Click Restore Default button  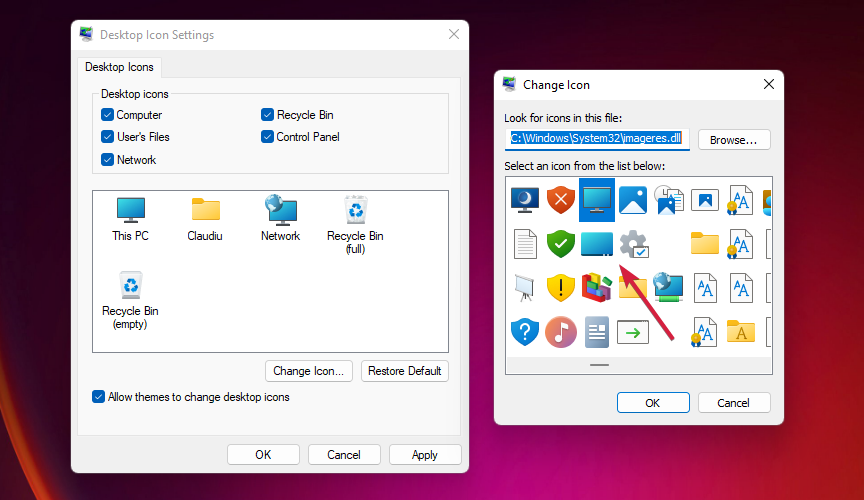pos(404,371)
